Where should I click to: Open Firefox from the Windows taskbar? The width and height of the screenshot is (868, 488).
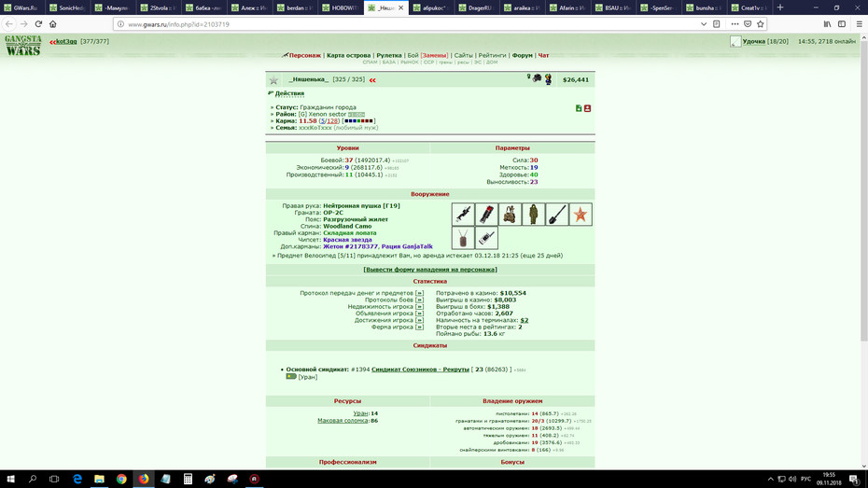[144, 480]
